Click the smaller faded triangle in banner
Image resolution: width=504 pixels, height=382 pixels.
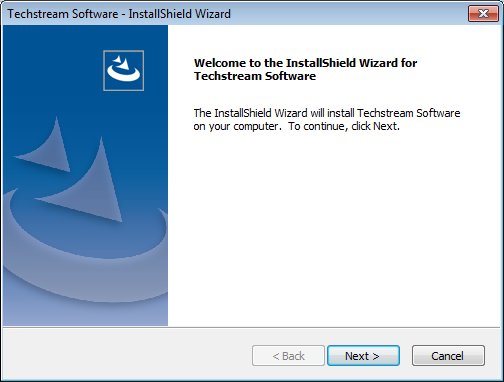[47, 147]
